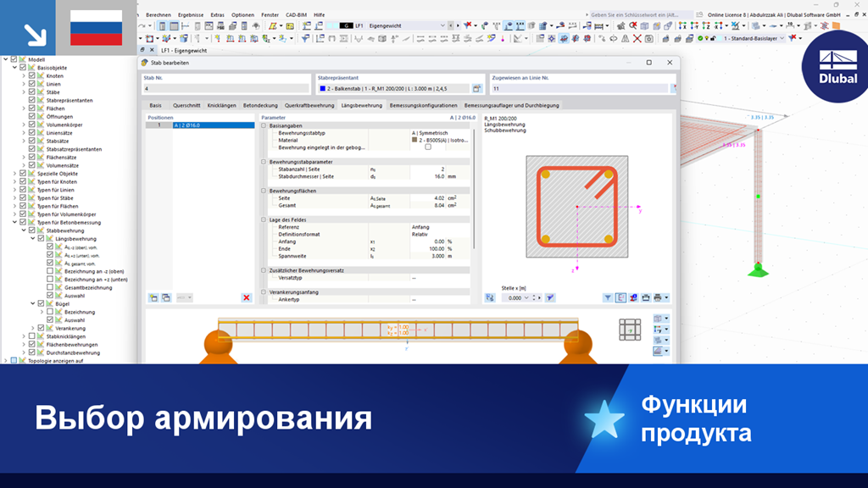Click the camera screenshot icon under preview
Screen dimensions: 868x488
pyautogui.click(x=645, y=297)
